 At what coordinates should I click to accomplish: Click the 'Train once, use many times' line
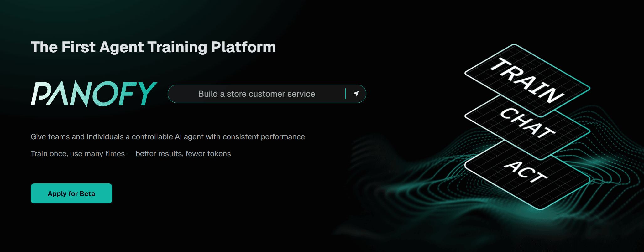click(x=130, y=154)
